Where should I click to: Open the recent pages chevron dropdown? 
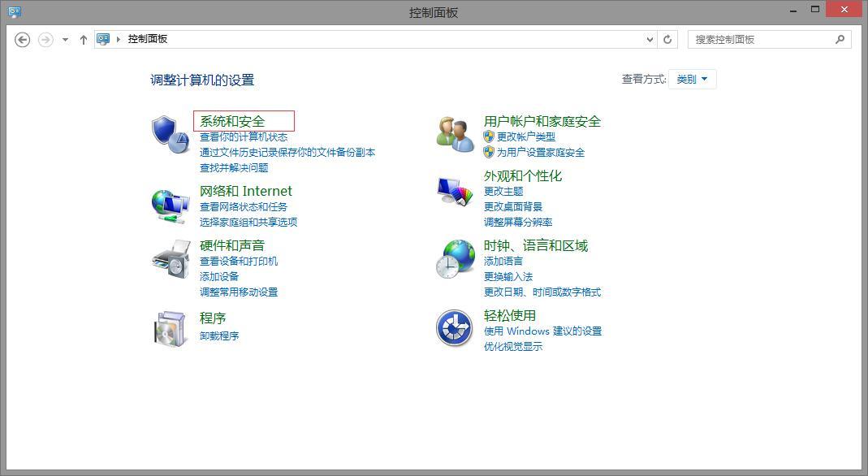tap(64, 39)
